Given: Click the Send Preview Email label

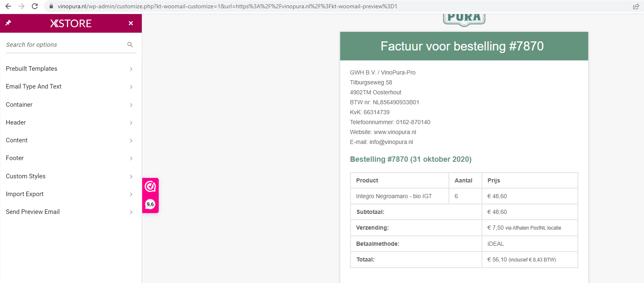Looking at the screenshot, I should [x=33, y=212].
